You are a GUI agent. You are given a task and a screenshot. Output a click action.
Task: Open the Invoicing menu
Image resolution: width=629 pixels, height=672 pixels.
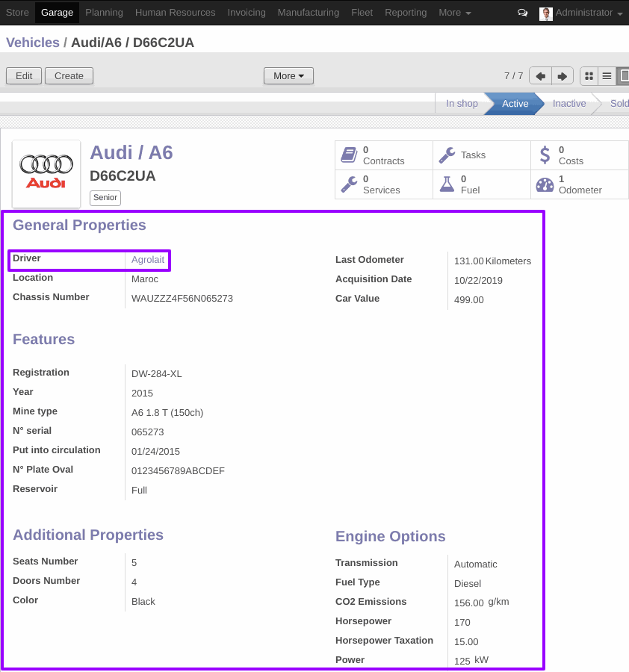click(x=247, y=13)
